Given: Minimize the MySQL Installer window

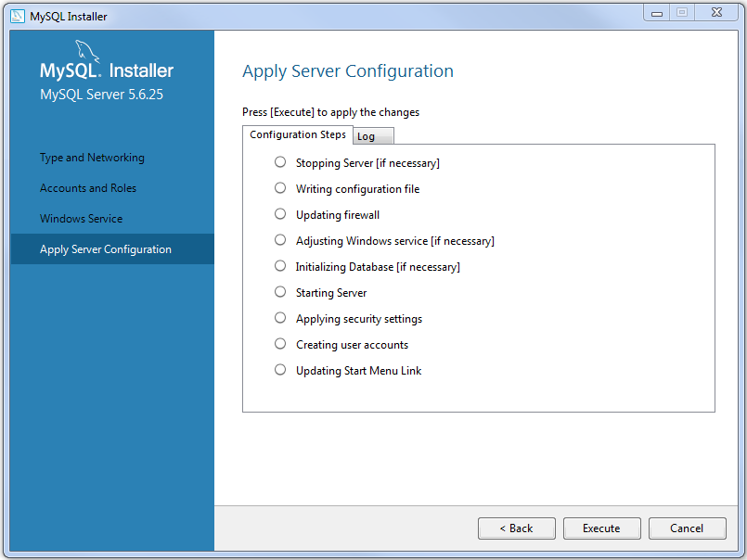Looking at the screenshot, I should pyautogui.click(x=657, y=13).
